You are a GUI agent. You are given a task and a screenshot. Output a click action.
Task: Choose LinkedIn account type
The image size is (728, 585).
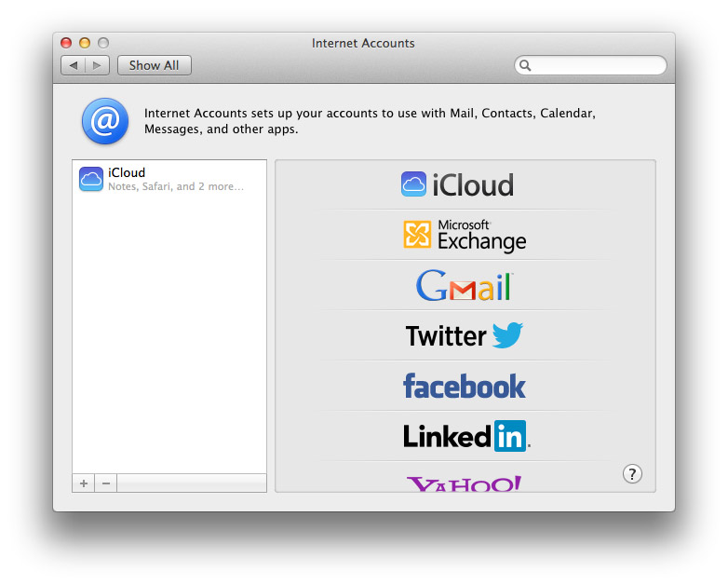tap(466, 436)
